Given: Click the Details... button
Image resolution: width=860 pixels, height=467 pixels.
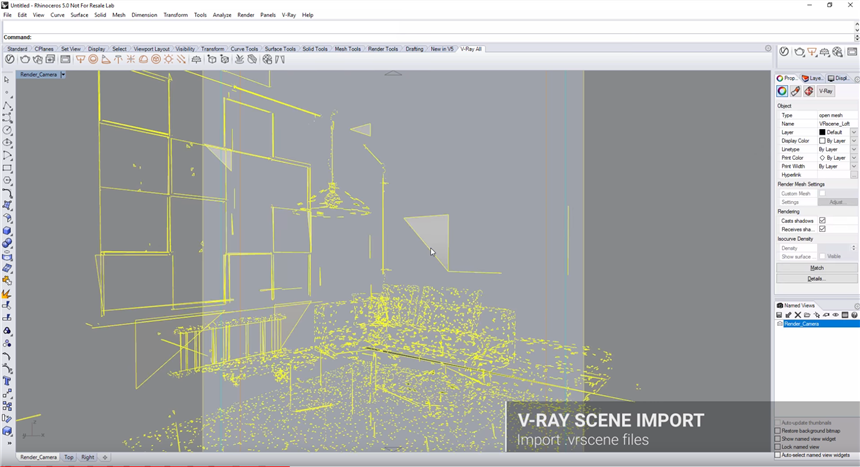Looking at the screenshot, I should (x=816, y=278).
